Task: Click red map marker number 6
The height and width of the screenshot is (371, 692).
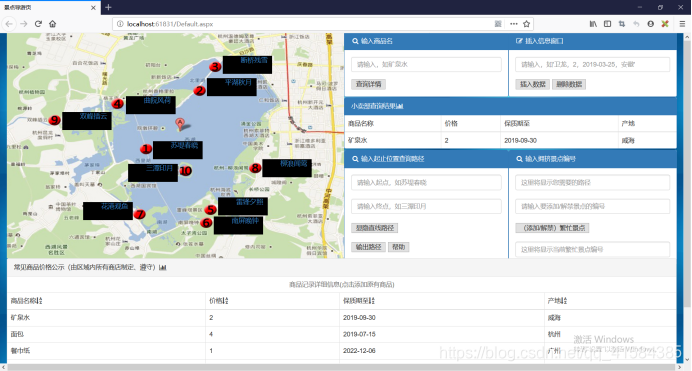Action: pos(206,223)
